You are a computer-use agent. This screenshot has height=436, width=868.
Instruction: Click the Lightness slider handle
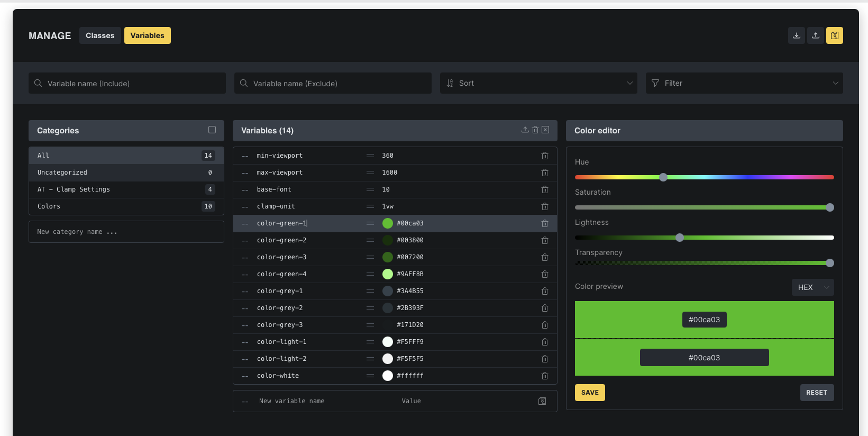(x=680, y=238)
